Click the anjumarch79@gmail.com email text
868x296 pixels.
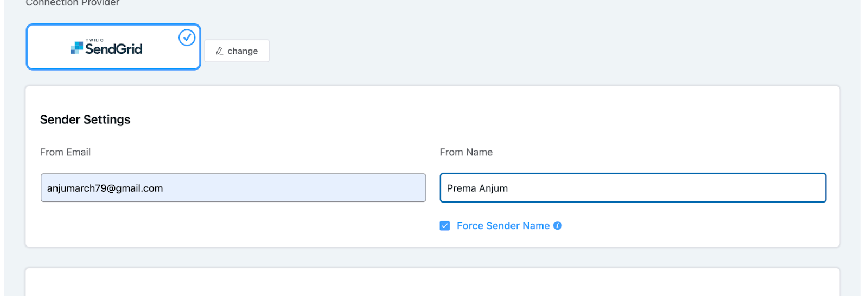[105, 188]
